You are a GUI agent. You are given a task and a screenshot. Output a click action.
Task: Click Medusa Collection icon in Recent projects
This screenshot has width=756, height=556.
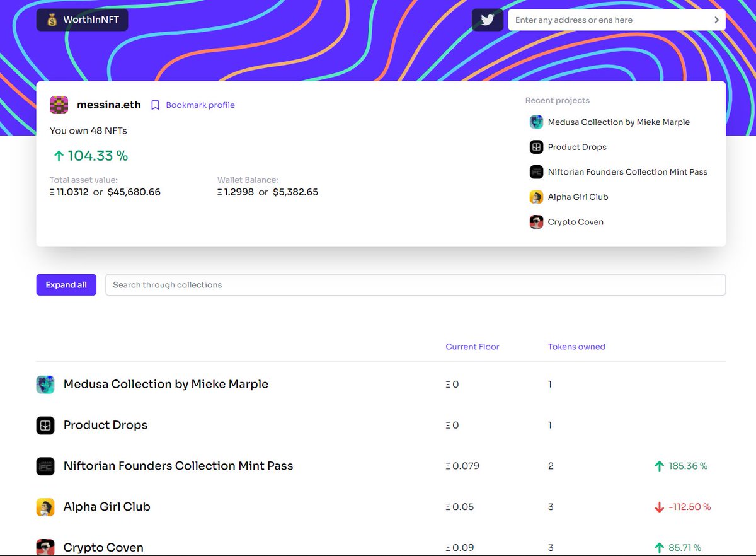pyautogui.click(x=536, y=122)
